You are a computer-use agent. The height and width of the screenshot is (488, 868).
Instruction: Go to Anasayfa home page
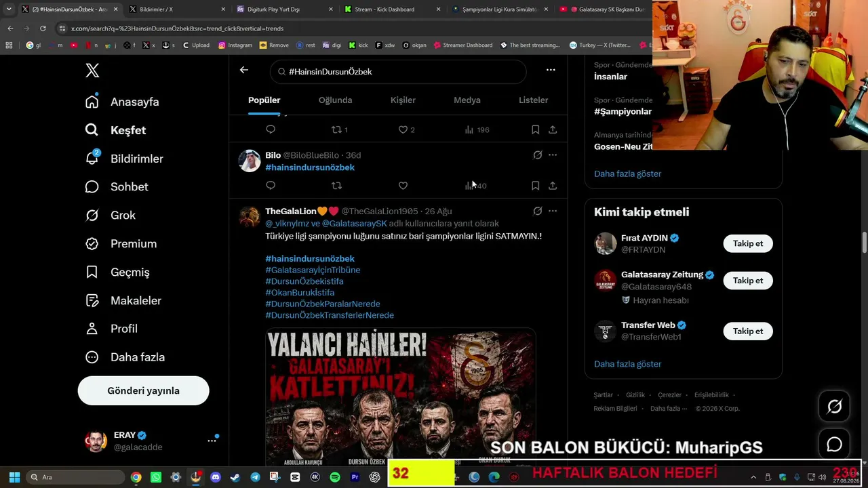click(122, 102)
